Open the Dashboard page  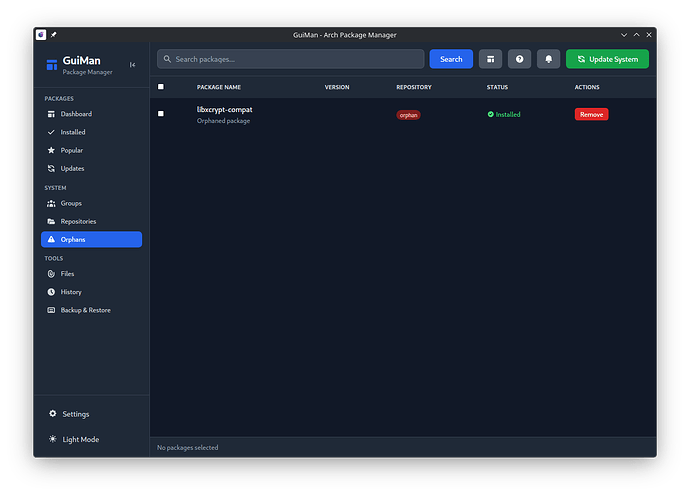[75, 114]
